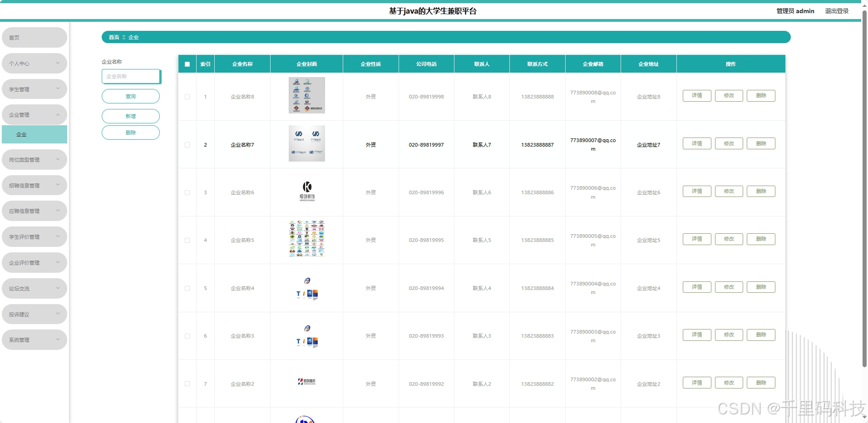The height and width of the screenshot is (423, 868).
Task: Toggle the select-all checkbox in table header
Action: 187,64
